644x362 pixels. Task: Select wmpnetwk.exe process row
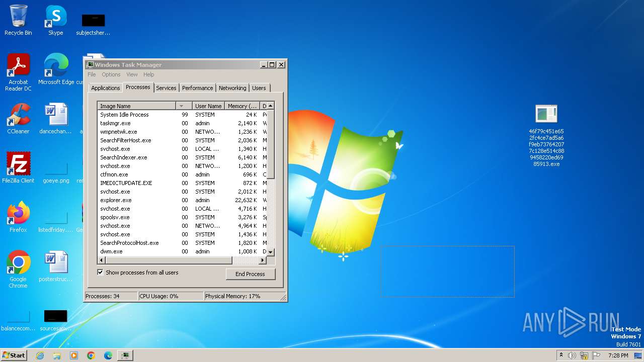coord(182,132)
